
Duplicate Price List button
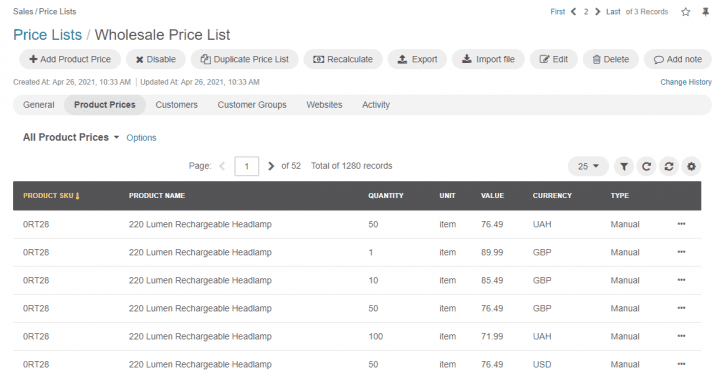[x=245, y=59]
